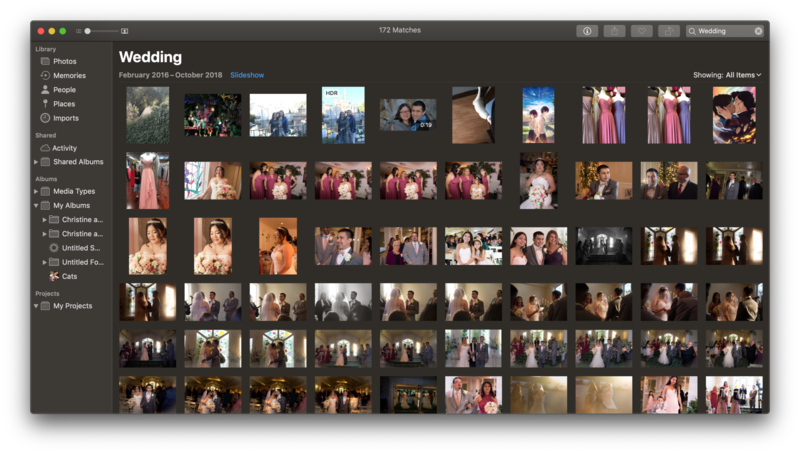Open pink dress on mannequin thumbnail
This screenshot has height=454, width=800.
pyautogui.click(x=147, y=181)
